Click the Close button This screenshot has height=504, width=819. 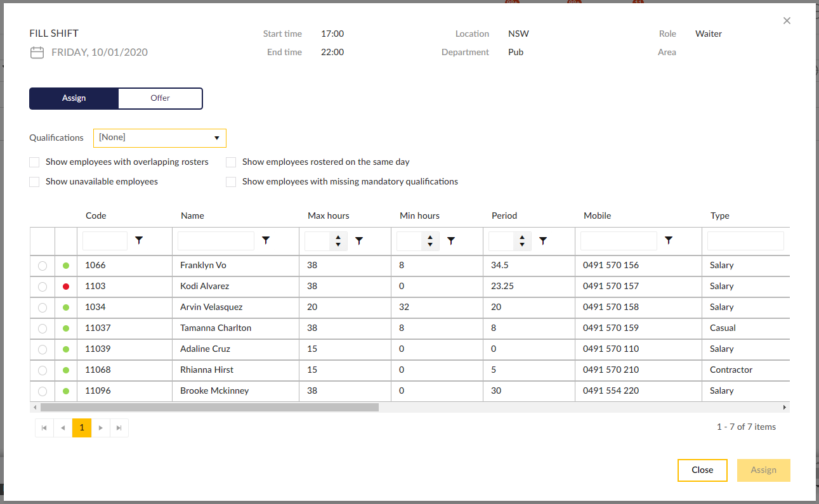pos(702,470)
